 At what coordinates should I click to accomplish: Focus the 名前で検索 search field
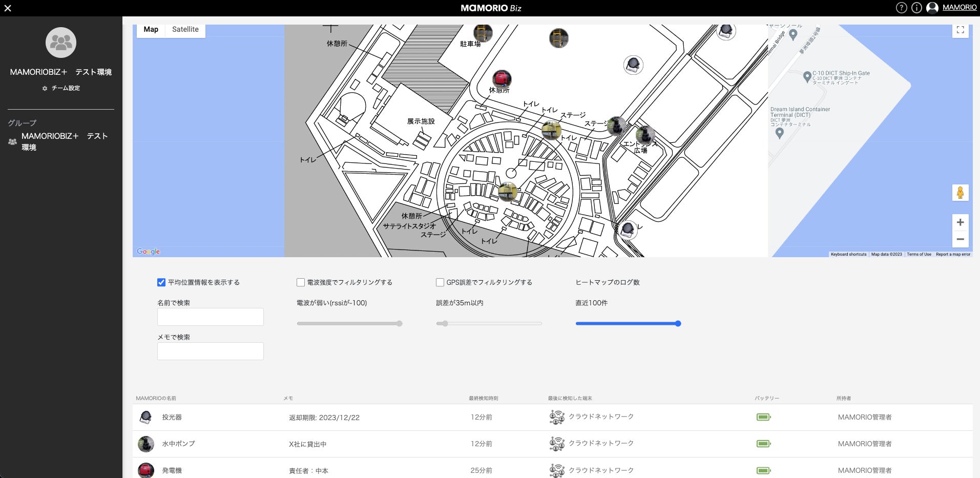211,317
